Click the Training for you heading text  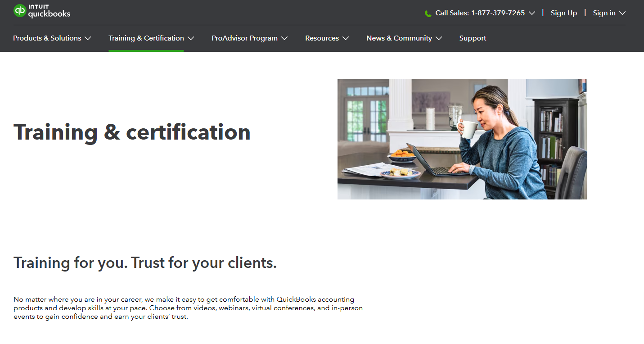145,263
